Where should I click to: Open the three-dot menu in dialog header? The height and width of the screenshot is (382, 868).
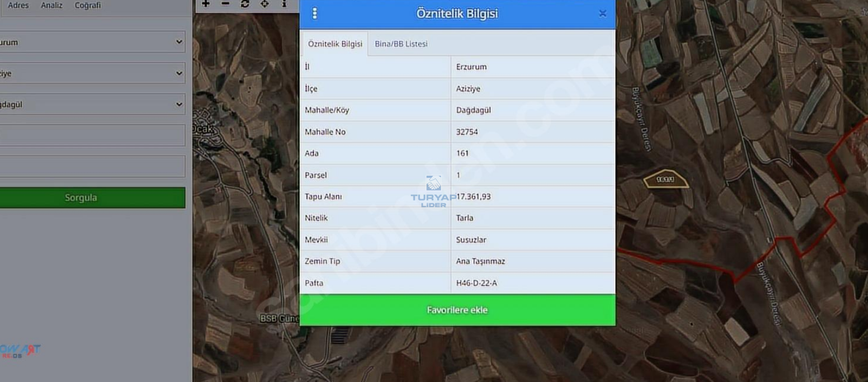coord(315,13)
